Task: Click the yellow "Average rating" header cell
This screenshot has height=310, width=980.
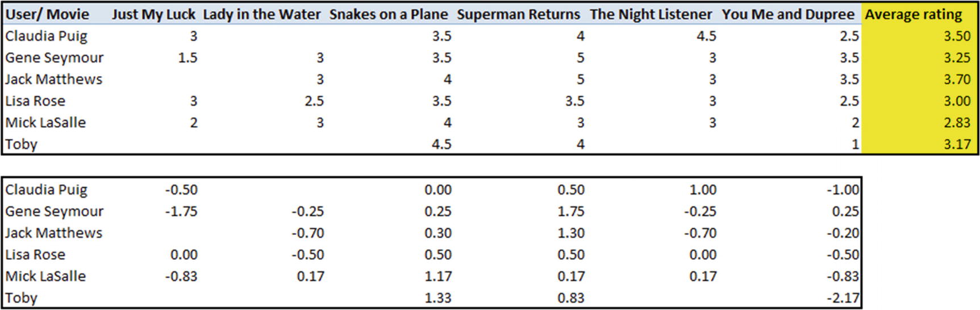Action: pos(914,14)
